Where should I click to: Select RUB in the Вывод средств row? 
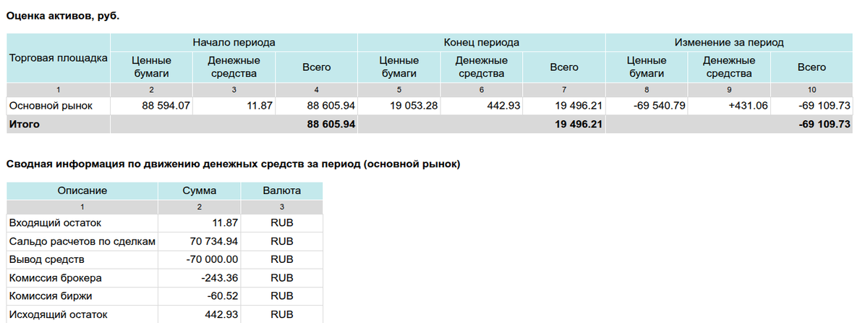click(281, 259)
